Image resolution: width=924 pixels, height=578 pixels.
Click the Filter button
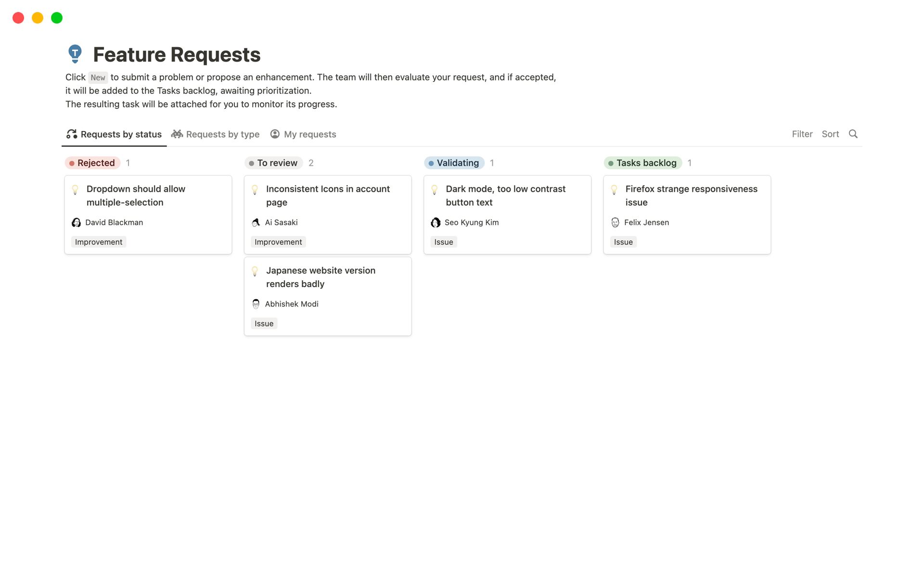click(x=802, y=134)
